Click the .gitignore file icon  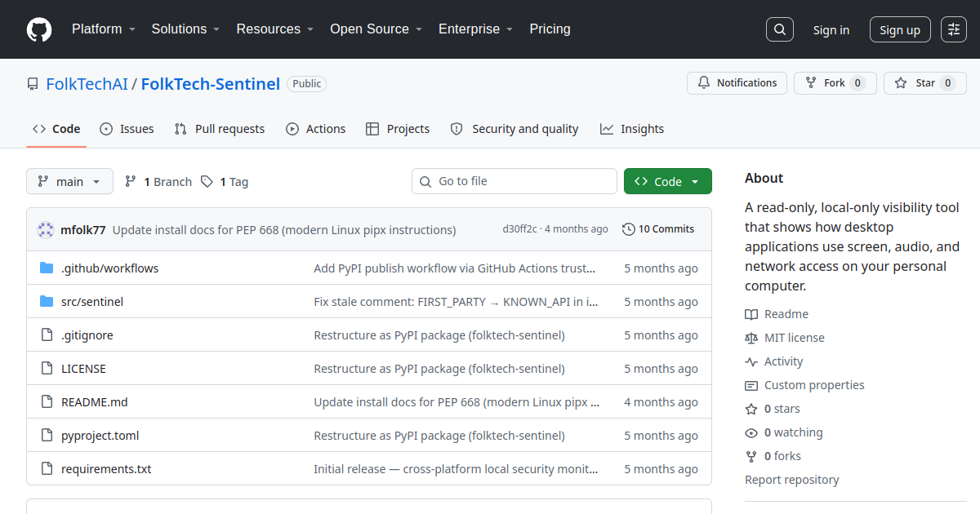tap(47, 335)
